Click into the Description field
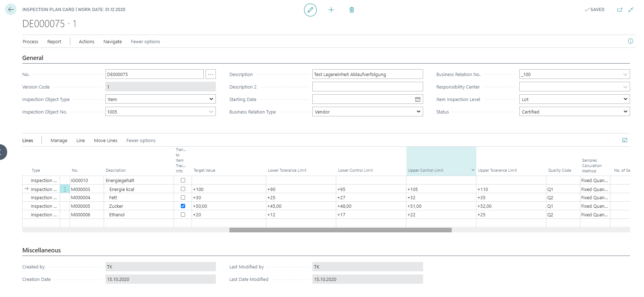The image size is (644, 297). pos(367,74)
